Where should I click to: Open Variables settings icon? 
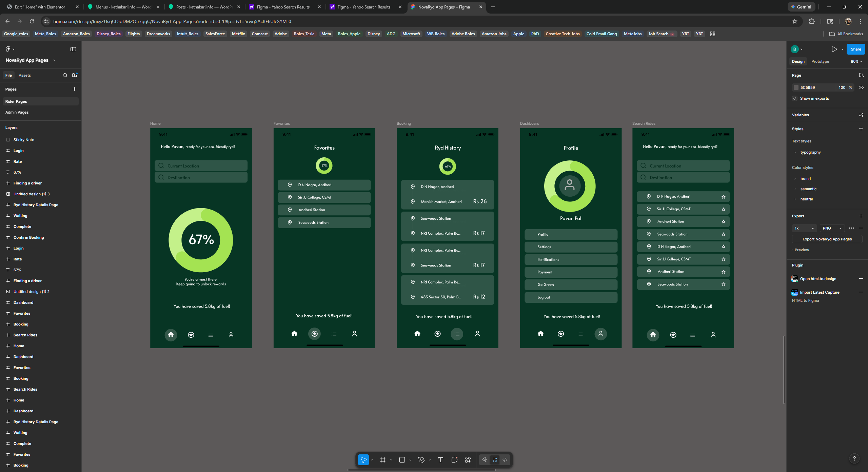click(861, 115)
